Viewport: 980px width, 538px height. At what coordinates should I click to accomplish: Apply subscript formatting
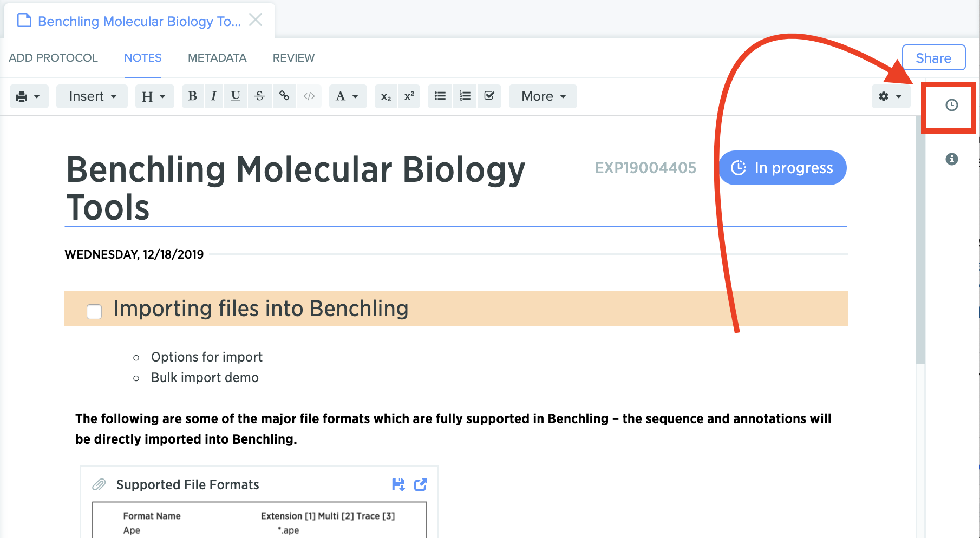(386, 96)
